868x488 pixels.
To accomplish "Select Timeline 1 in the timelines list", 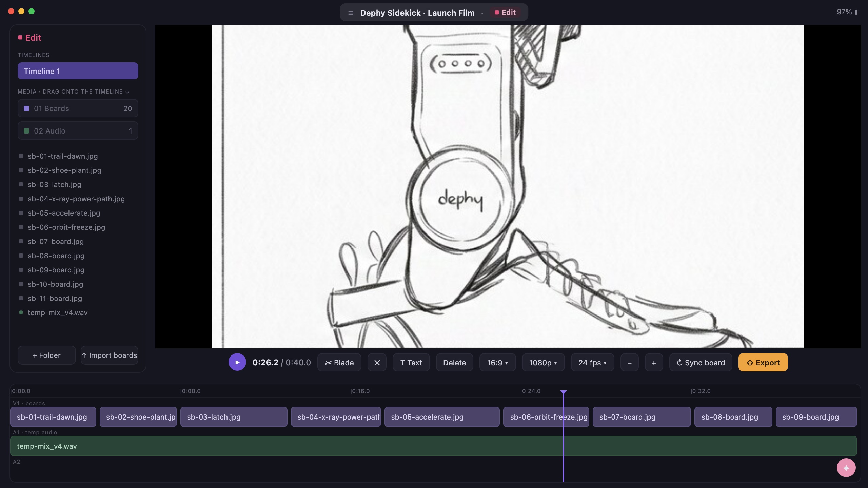I will tap(78, 71).
